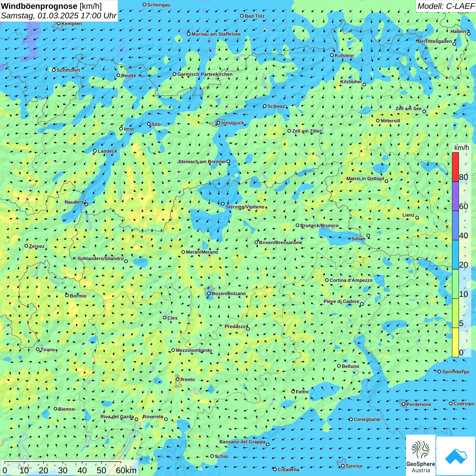This screenshot has height=476, width=476.
Task: Click the 'Imst' label
Action: 129,129
